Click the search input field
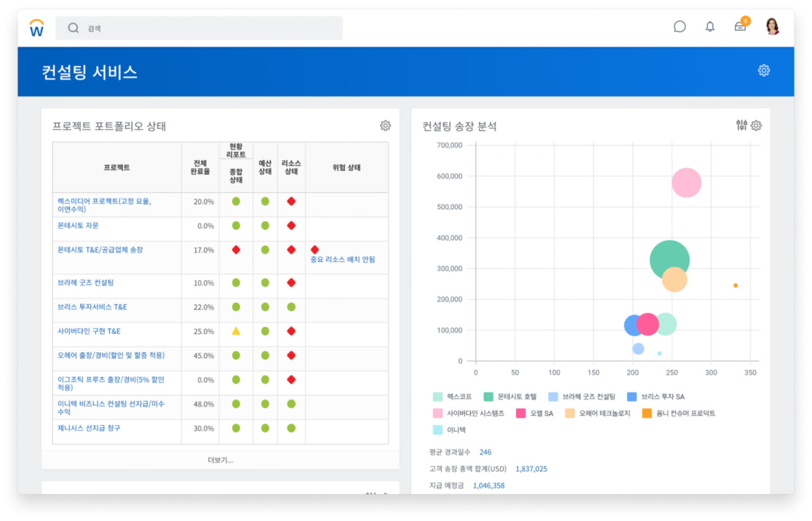 click(x=199, y=28)
